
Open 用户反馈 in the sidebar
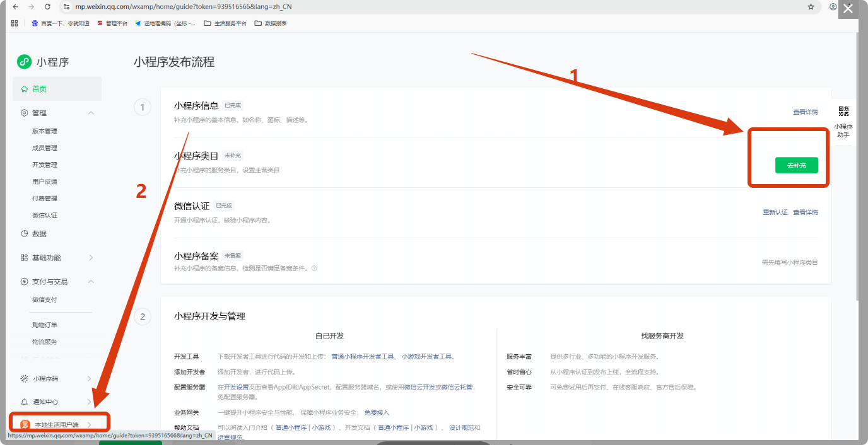pyautogui.click(x=45, y=182)
